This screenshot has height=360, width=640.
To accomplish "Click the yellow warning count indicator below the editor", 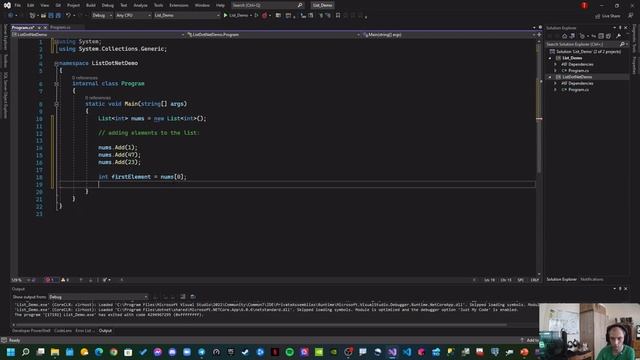I will (64, 280).
